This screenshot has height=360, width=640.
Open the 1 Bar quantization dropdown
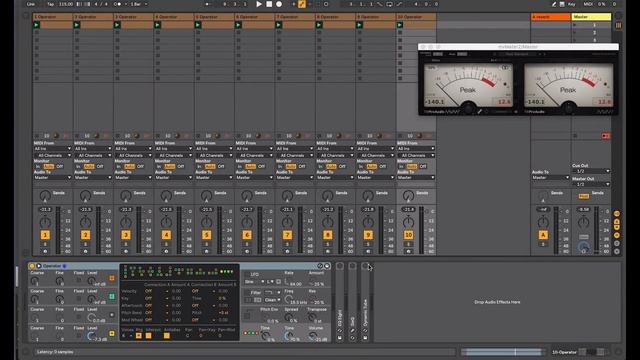coord(139,4)
